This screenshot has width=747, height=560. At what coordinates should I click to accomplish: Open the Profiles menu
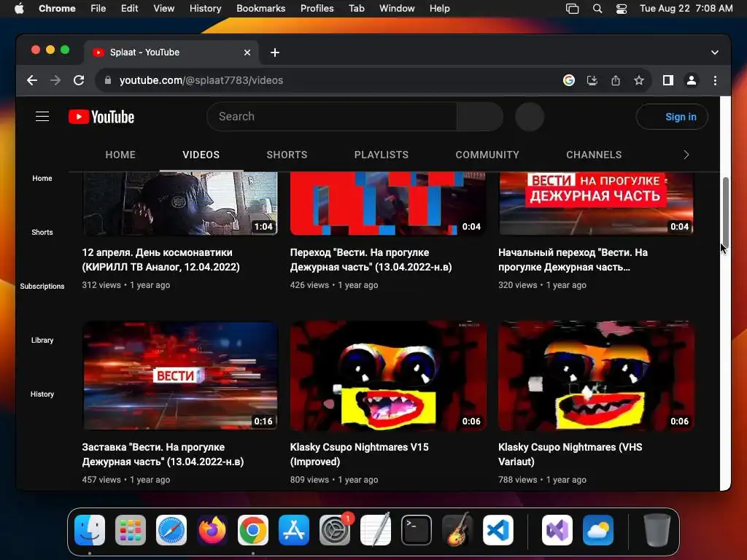click(317, 9)
